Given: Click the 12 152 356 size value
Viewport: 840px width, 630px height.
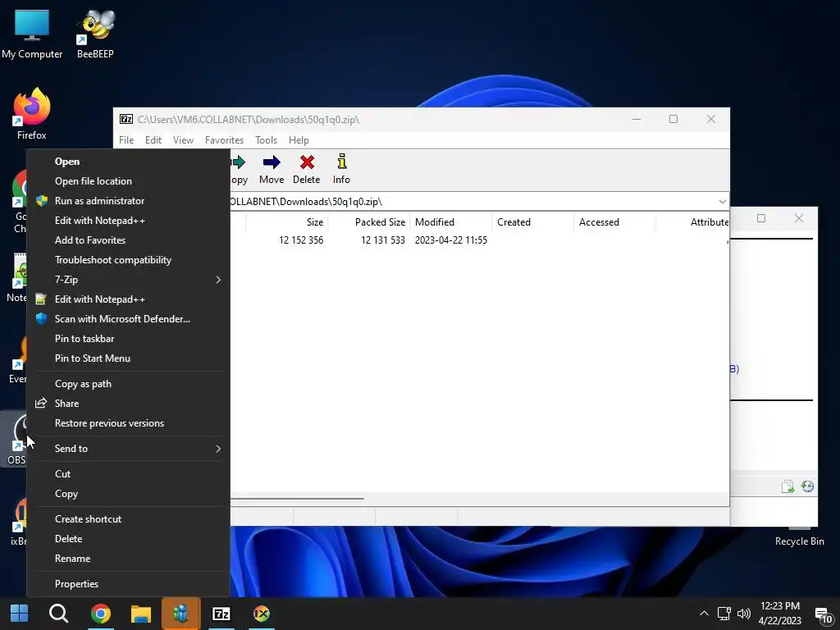Looking at the screenshot, I should point(301,240).
